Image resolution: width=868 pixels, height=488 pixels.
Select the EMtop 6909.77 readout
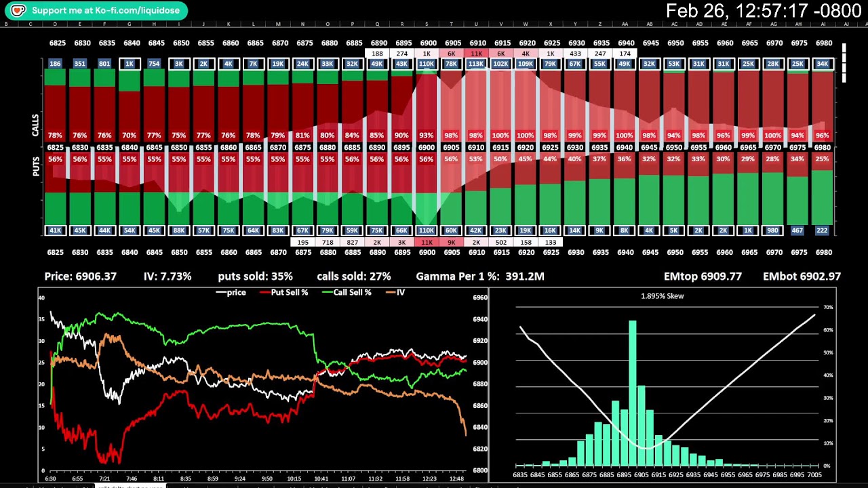[703, 277]
